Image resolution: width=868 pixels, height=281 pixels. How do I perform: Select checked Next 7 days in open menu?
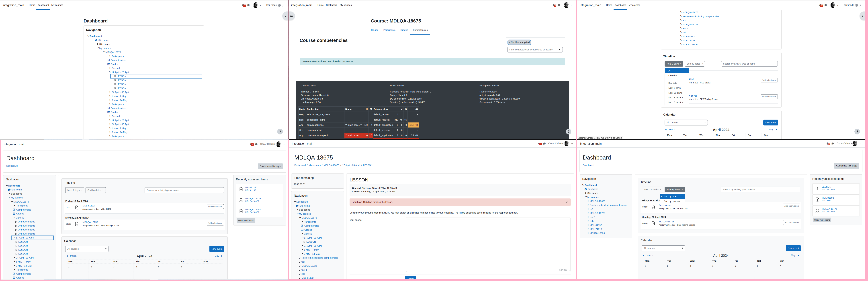coord(677,88)
